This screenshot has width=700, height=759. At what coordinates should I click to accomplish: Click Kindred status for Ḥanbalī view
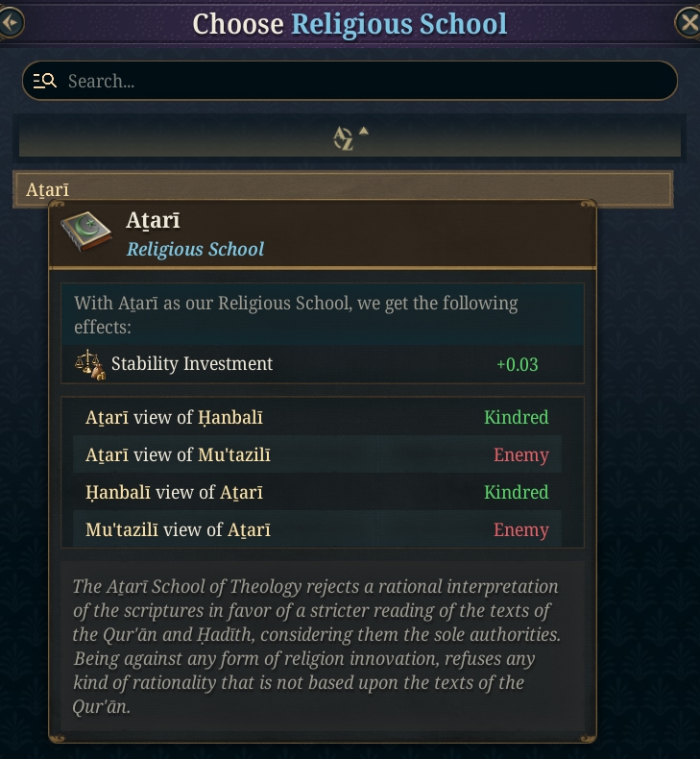[517, 492]
